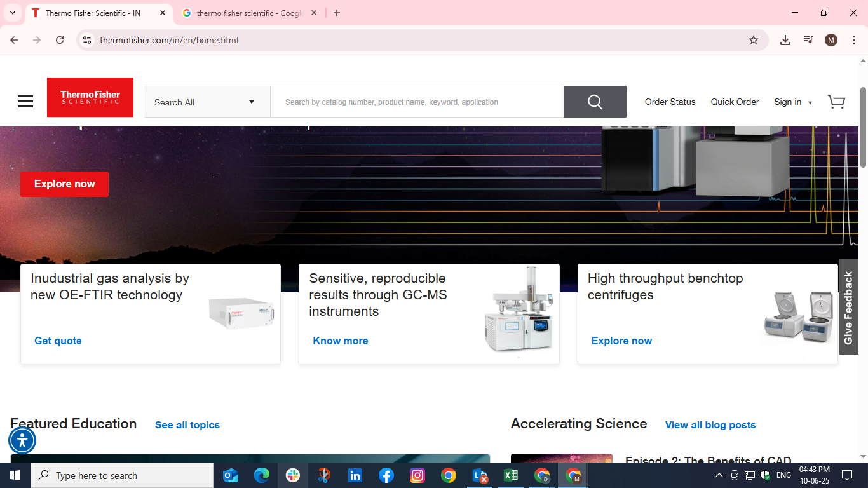Bookmark this page with the star
The height and width of the screenshot is (488, 868).
[x=754, y=40]
